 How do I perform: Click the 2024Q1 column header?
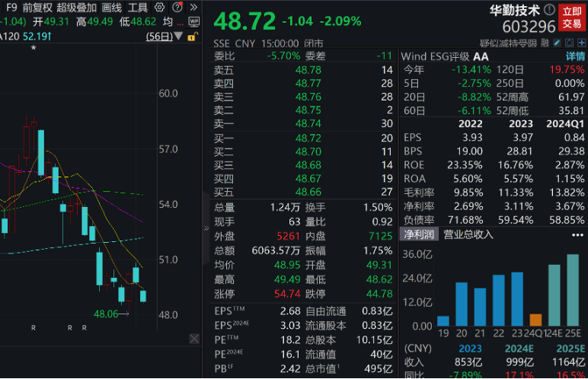565,124
